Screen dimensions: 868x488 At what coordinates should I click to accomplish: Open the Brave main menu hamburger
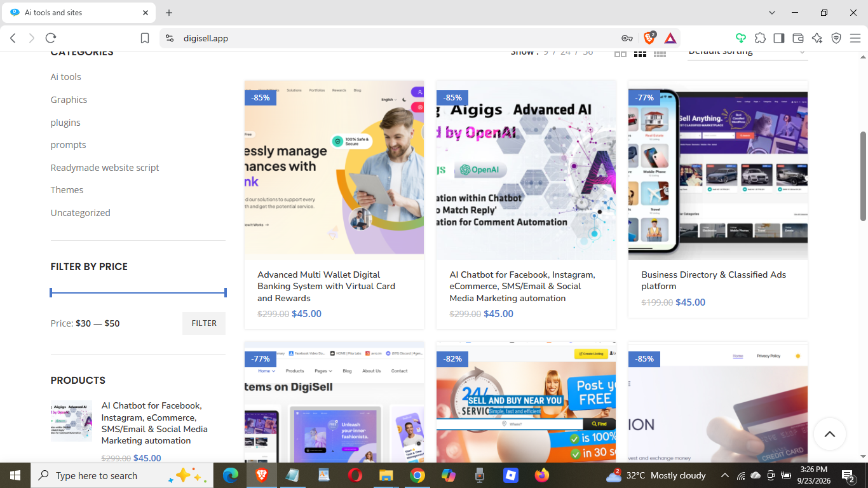pos(855,38)
